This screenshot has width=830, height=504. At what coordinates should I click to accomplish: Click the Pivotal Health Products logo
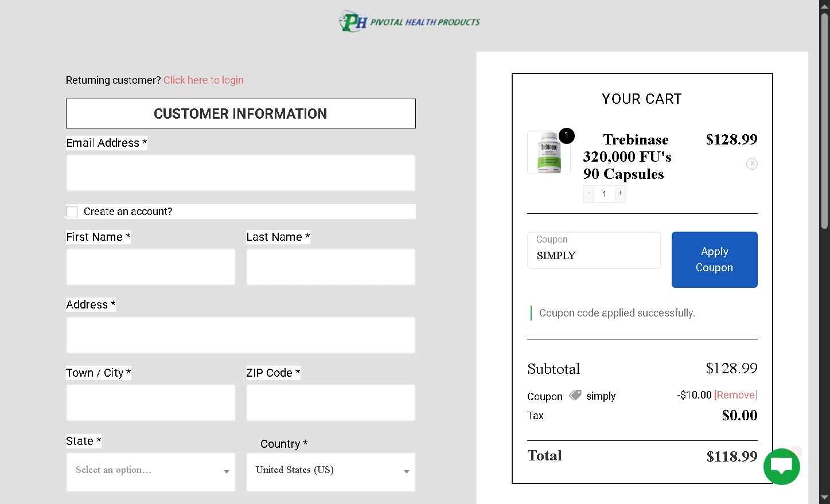pyautogui.click(x=409, y=22)
